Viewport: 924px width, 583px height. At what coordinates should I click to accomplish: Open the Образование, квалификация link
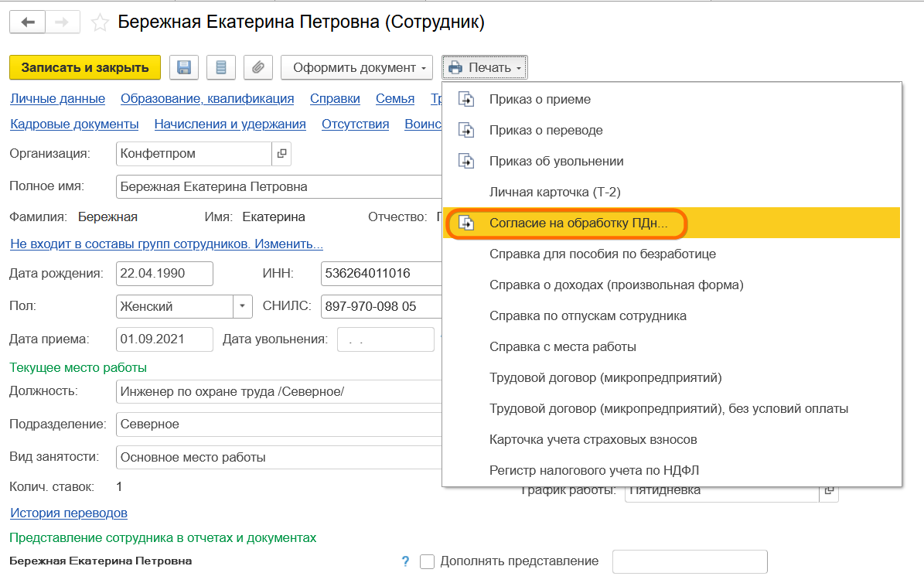point(207,98)
